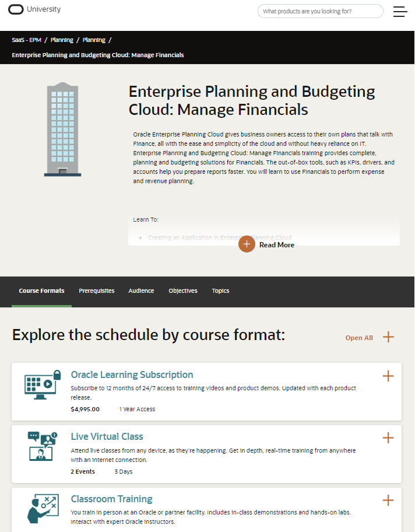415x532 pixels.
Task: Expand the Live Virtual Class section
Action: tap(388, 438)
